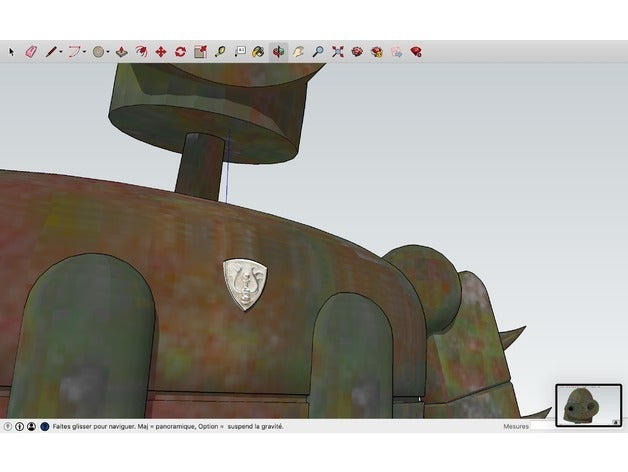Activate the Push/Pull tool
Image resolution: width=628 pixels, height=472 pixels.
point(122,51)
